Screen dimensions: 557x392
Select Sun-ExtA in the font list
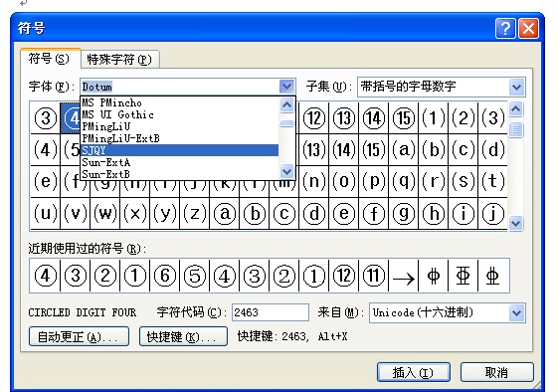(x=179, y=162)
